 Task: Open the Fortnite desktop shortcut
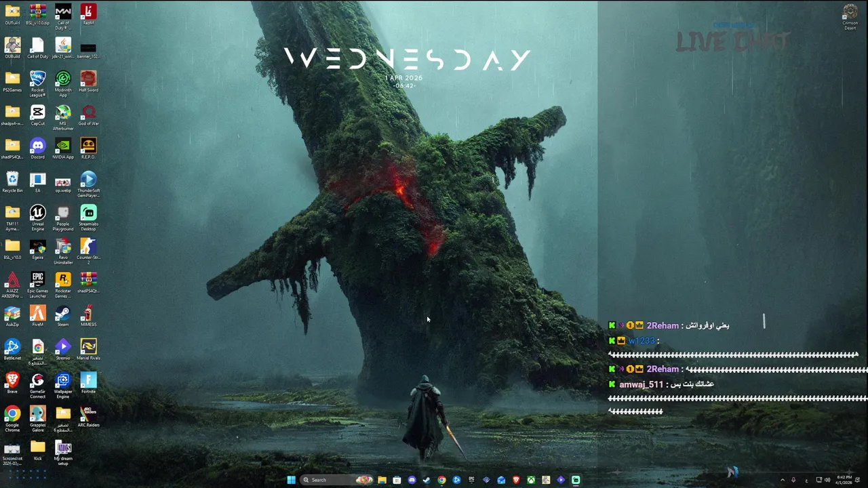[88, 383]
